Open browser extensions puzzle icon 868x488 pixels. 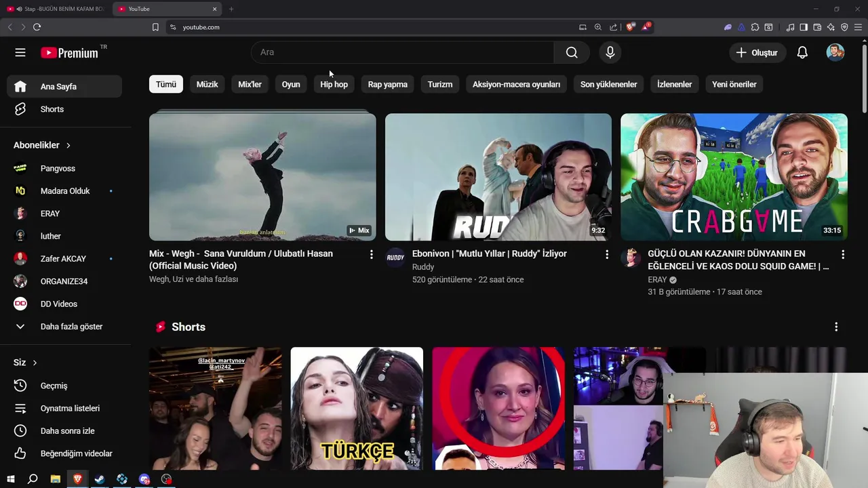click(x=755, y=27)
